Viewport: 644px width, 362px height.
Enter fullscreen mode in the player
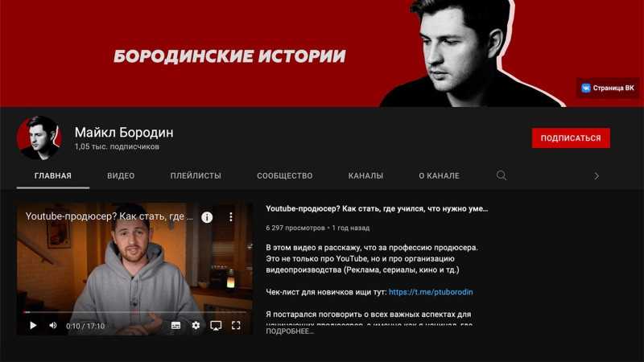[236, 326]
